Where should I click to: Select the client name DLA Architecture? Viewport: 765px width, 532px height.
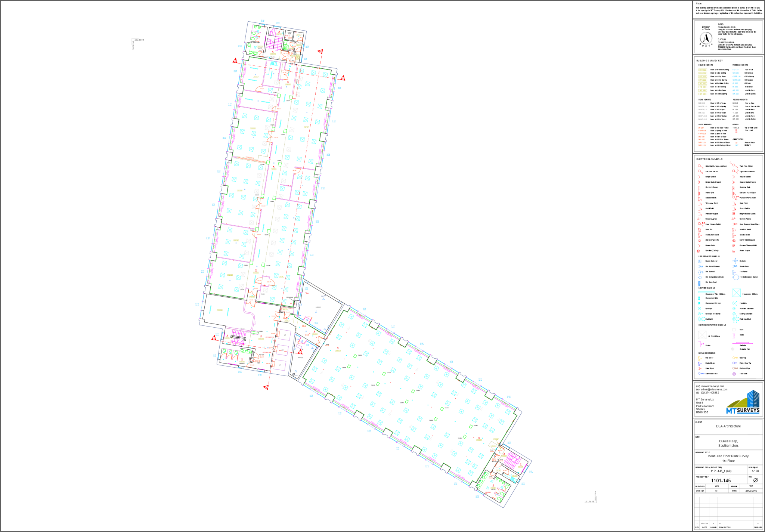pos(728,426)
